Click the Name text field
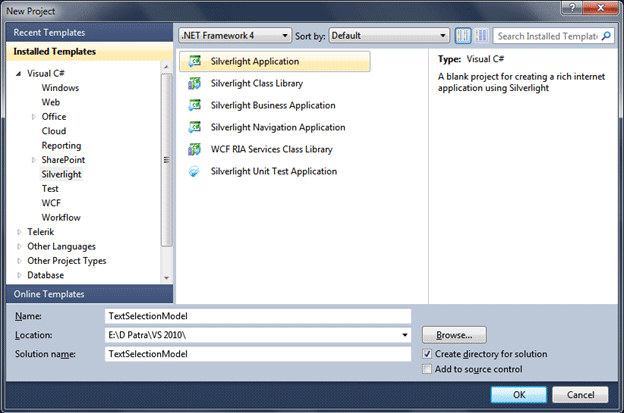The height and width of the screenshot is (413, 624). 258,316
